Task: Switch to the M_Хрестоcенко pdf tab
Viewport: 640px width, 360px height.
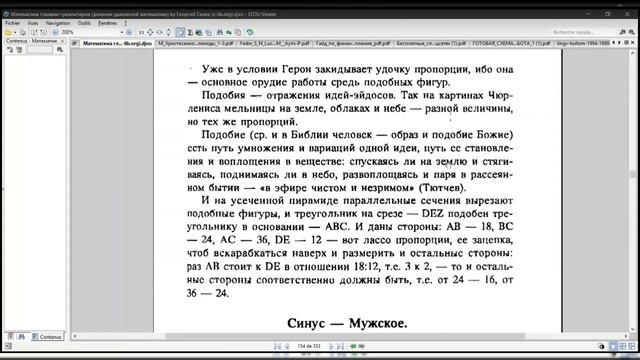Action: coord(196,43)
